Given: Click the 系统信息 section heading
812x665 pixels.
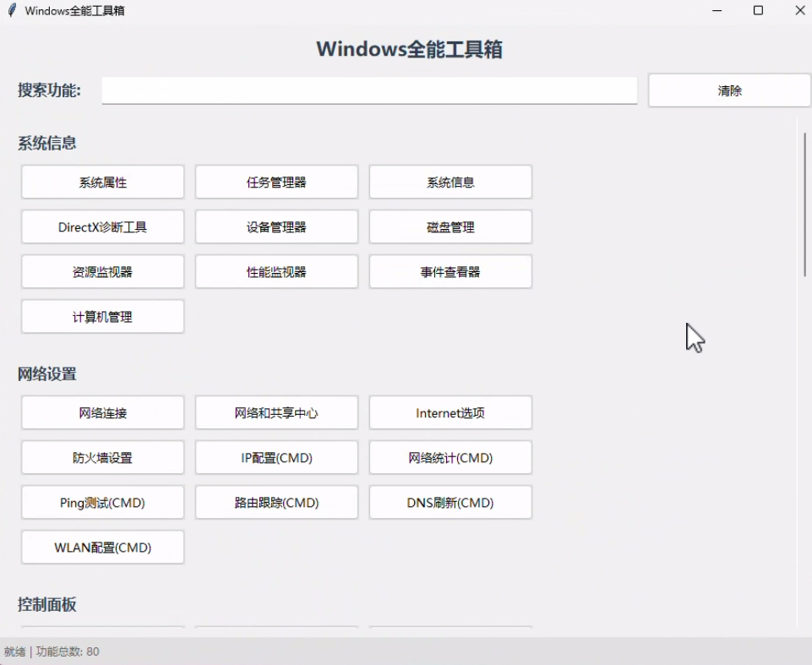Looking at the screenshot, I should (x=47, y=143).
